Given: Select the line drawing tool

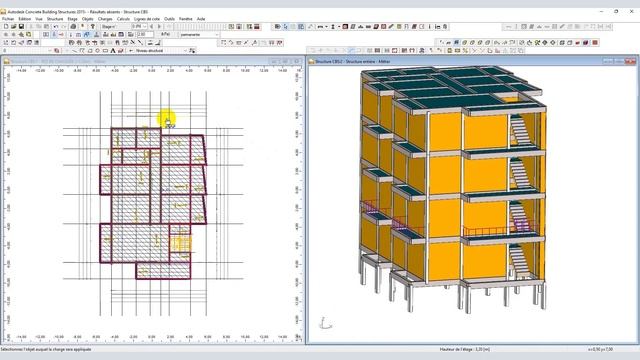Looking at the screenshot, I should coord(74,51).
